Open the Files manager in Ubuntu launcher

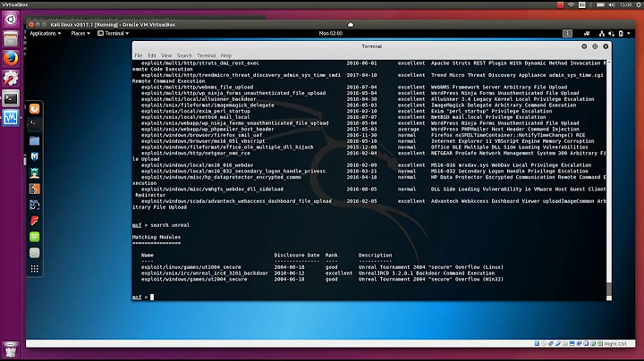(11, 39)
